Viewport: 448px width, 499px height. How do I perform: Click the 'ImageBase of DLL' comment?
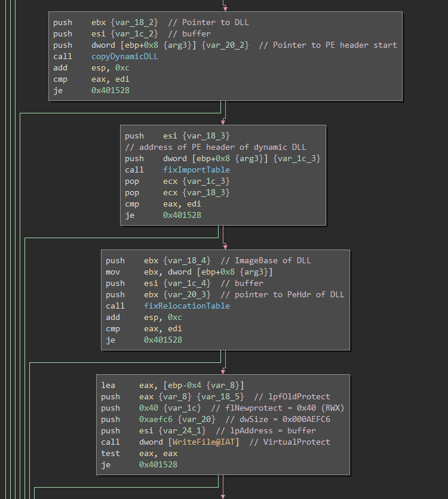(x=266, y=261)
